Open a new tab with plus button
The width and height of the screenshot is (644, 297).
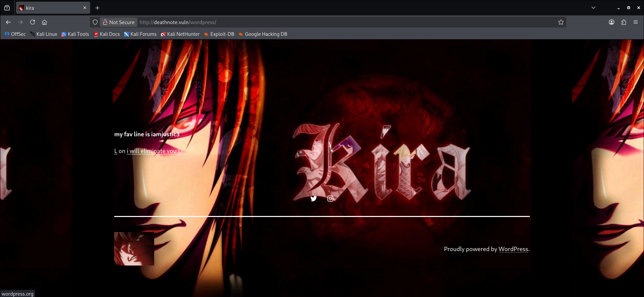click(98, 8)
